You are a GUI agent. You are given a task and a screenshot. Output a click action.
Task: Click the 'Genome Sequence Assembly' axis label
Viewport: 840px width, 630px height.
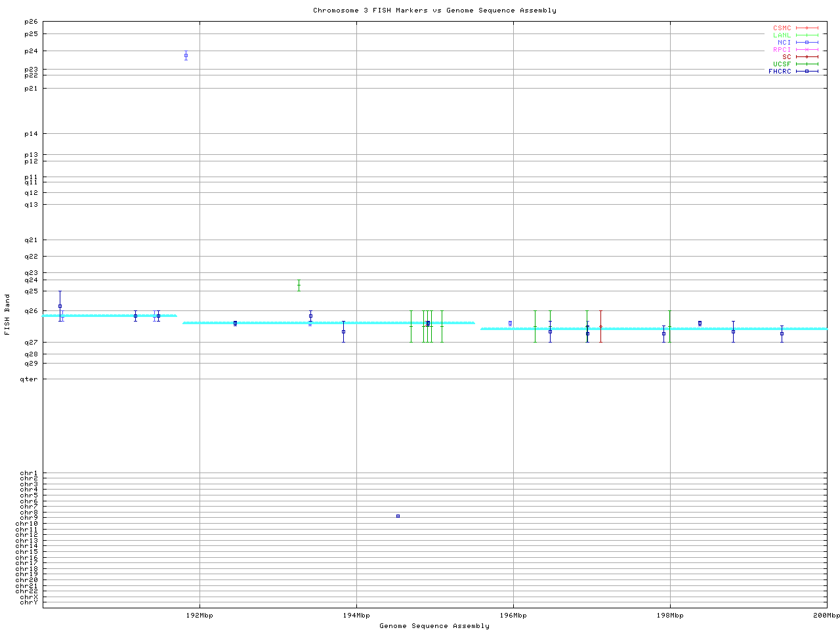pos(434,626)
